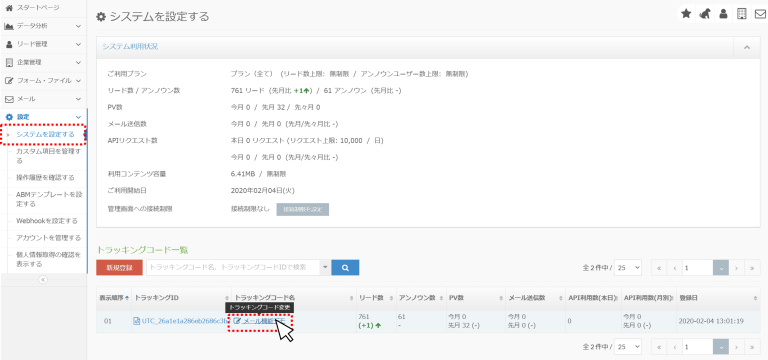
Task: Click the file icon beside the tracking ID
Action: (x=137, y=321)
